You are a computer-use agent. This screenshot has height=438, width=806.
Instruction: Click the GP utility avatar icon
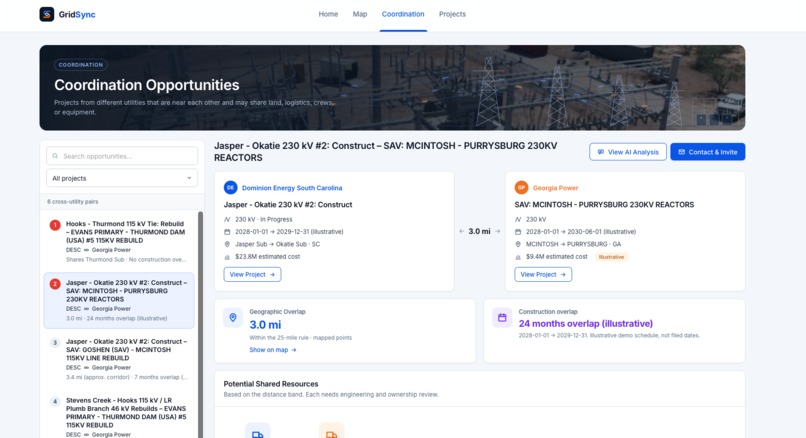click(x=521, y=188)
